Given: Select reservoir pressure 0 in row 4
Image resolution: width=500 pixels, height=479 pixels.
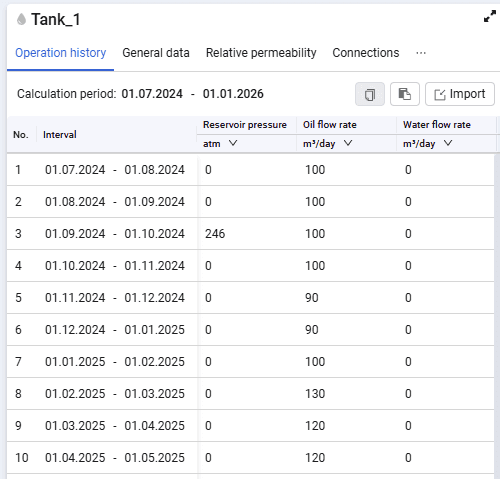Looking at the screenshot, I should point(247,266).
